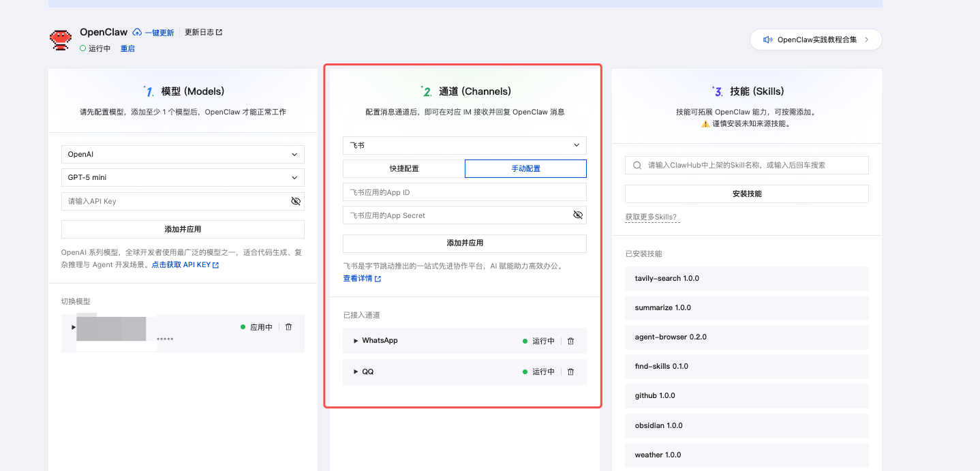
Task: Open the OpenAI provider dropdown
Action: click(183, 155)
